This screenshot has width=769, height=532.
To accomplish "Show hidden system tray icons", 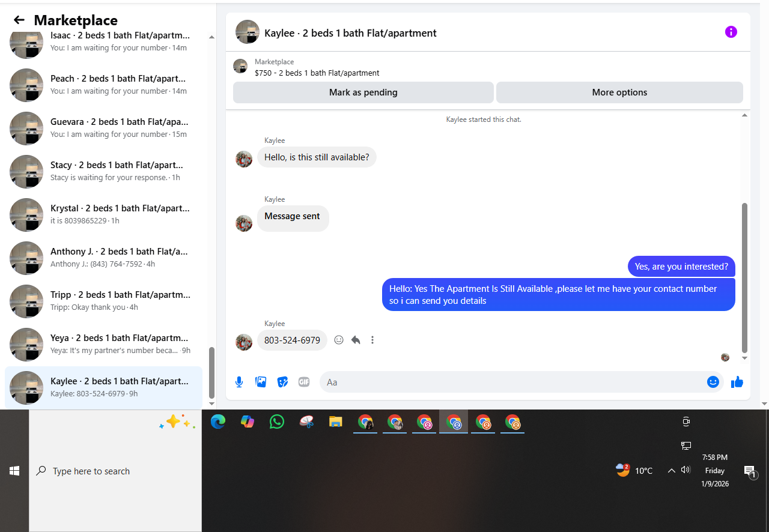I will pos(671,470).
